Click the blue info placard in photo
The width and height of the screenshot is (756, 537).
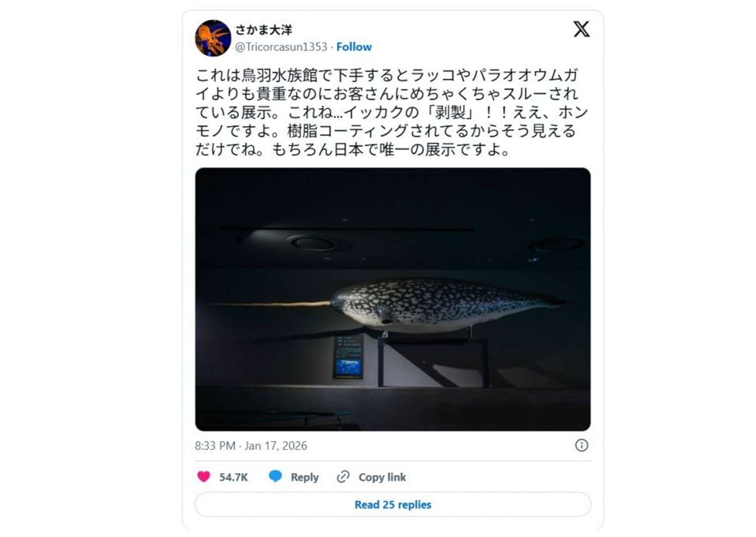point(348,356)
